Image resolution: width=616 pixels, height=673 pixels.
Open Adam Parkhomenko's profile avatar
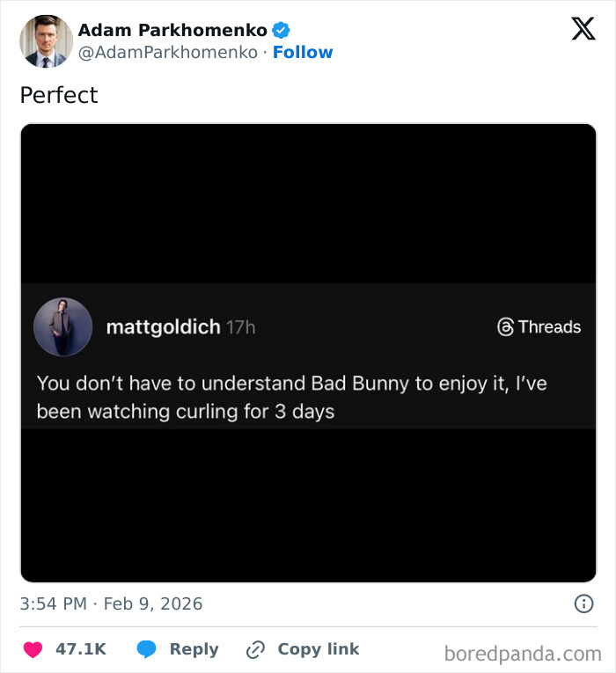point(46,40)
